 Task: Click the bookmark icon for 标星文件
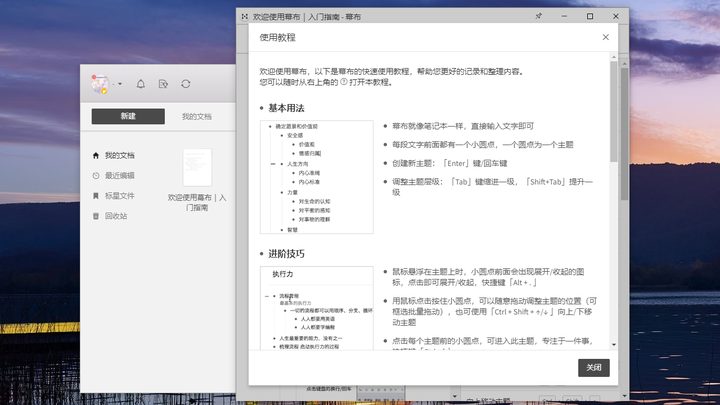pos(96,196)
